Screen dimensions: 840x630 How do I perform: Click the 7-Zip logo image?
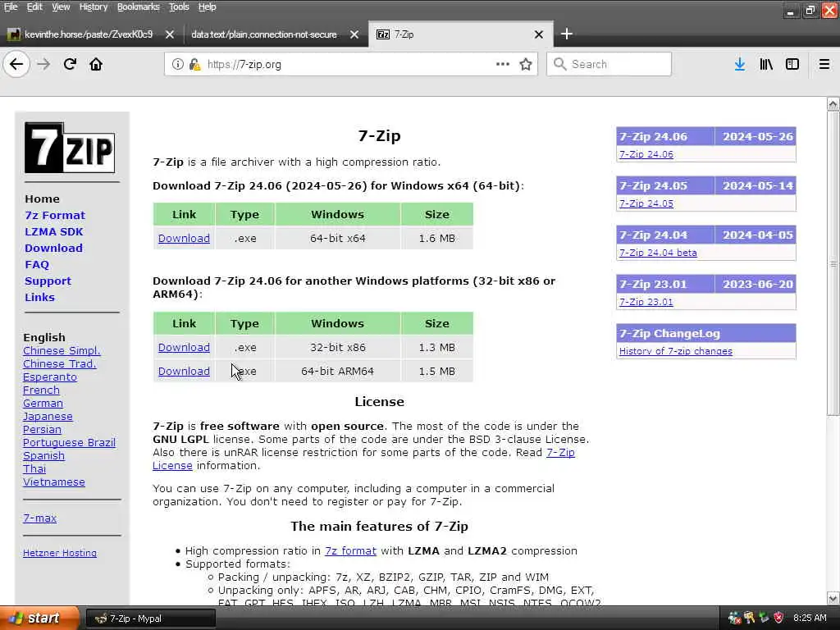tap(70, 148)
